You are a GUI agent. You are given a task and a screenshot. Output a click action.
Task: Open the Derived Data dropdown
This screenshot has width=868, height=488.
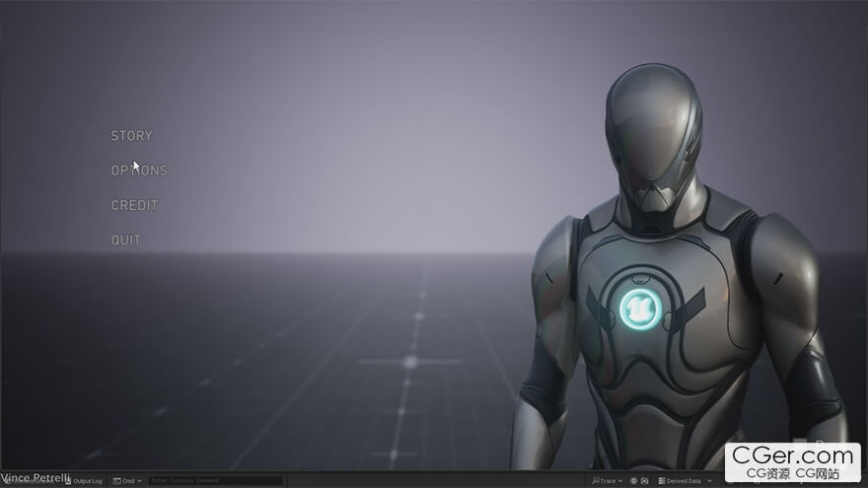click(685, 481)
